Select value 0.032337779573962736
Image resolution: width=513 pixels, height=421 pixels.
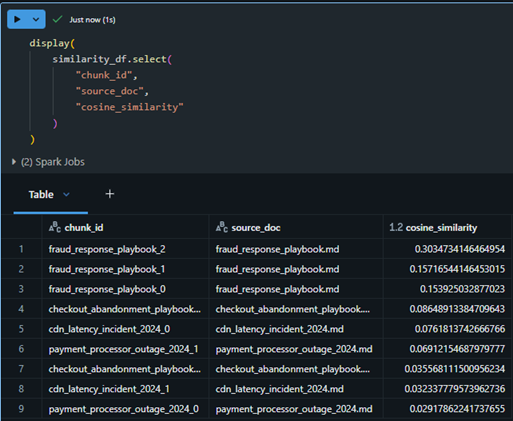click(455, 389)
